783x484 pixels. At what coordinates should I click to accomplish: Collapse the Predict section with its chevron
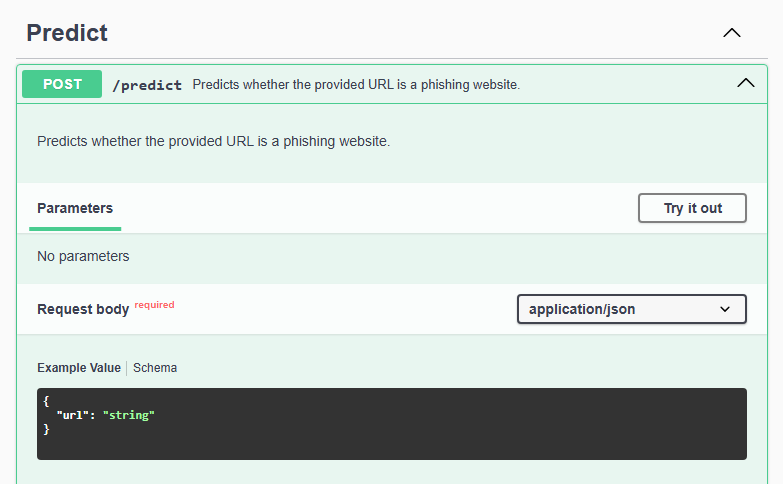click(x=732, y=33)
